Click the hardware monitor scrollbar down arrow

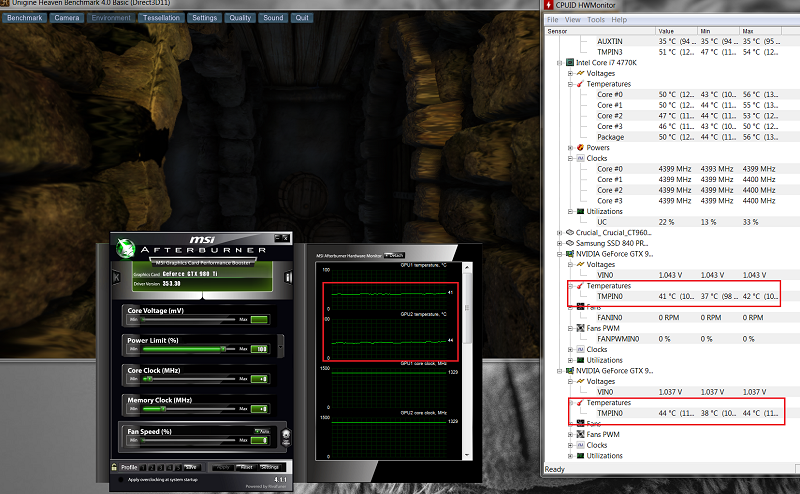tap(467, 455)
